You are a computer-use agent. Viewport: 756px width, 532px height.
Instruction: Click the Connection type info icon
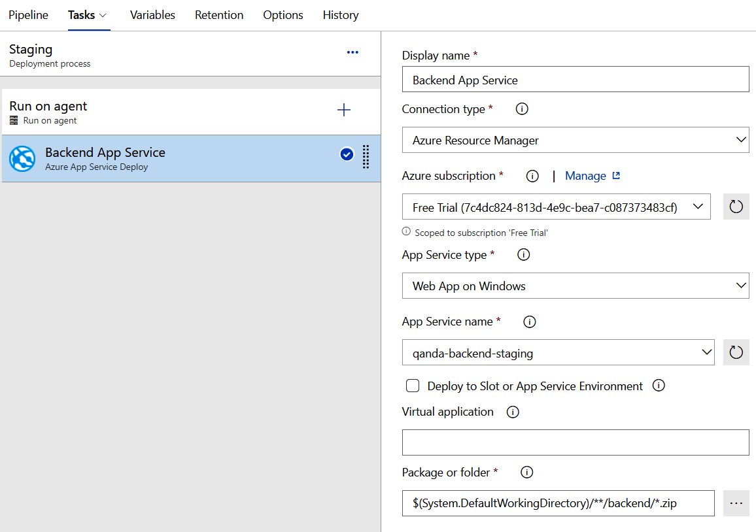click(522, 109)
